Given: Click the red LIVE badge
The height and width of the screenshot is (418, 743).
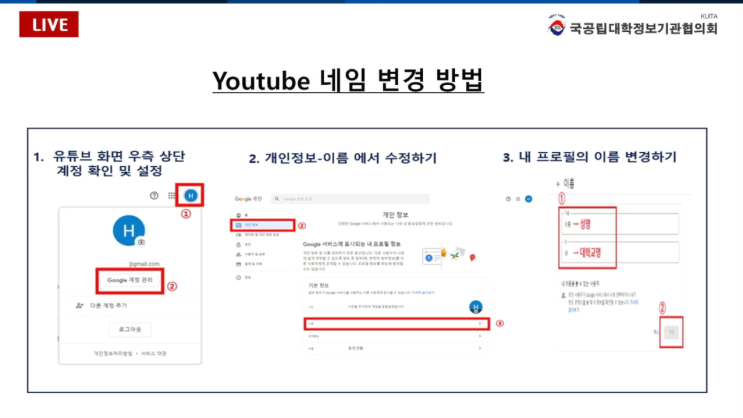Looking at the screenshot, I should 49,24.
